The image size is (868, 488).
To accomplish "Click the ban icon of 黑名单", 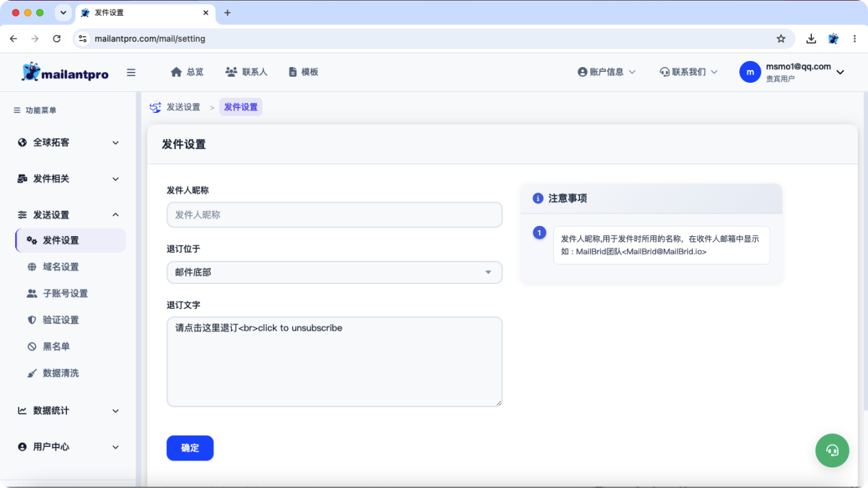I will tap(31, 346).
